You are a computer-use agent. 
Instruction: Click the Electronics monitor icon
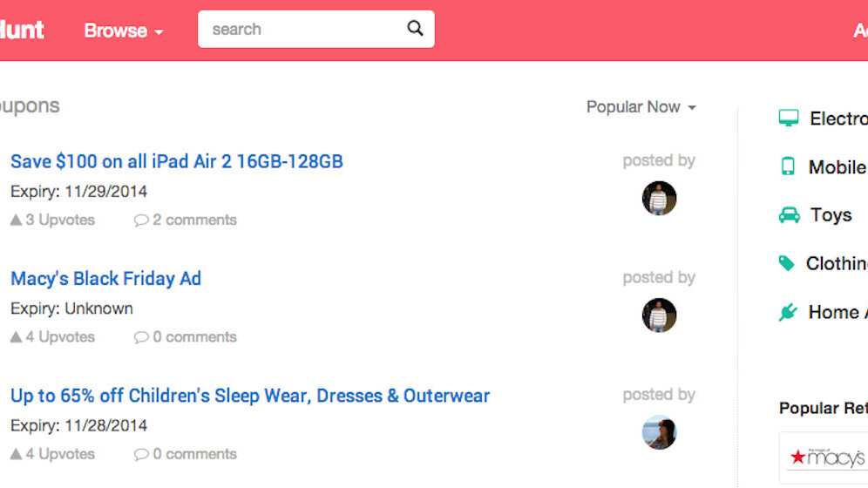point(789,119)
